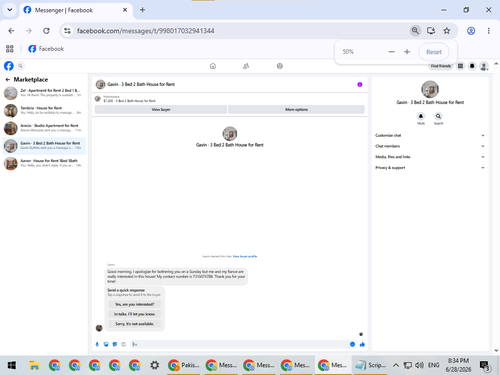Click the browser zoom magnifier icon in address bar
The height and width of the screenshot is (375, 500).
[415, 31]
